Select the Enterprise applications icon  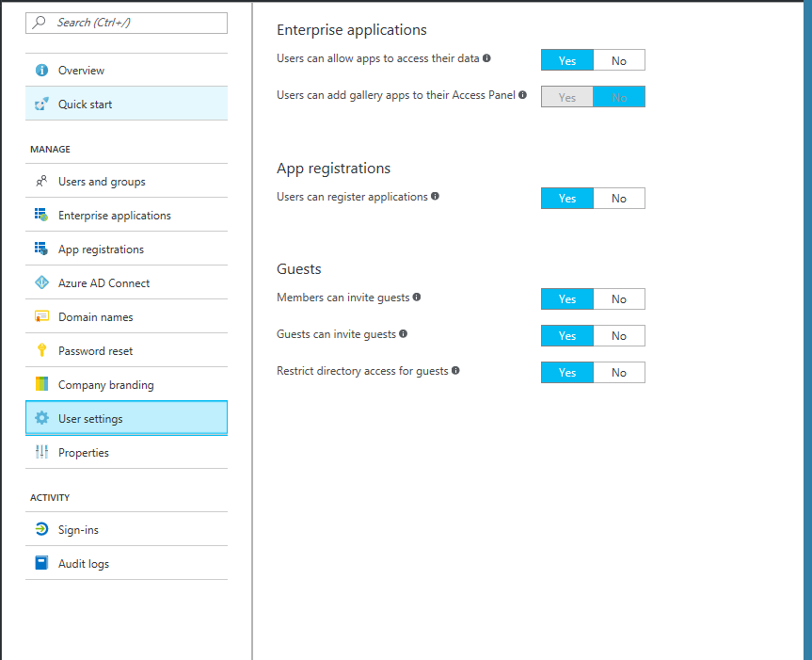(x=41, y=215)
